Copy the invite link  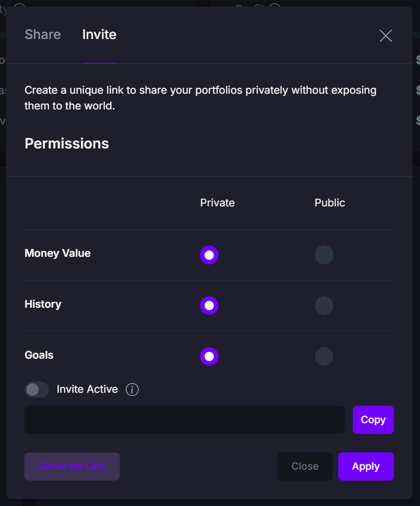tap(373, 420)
